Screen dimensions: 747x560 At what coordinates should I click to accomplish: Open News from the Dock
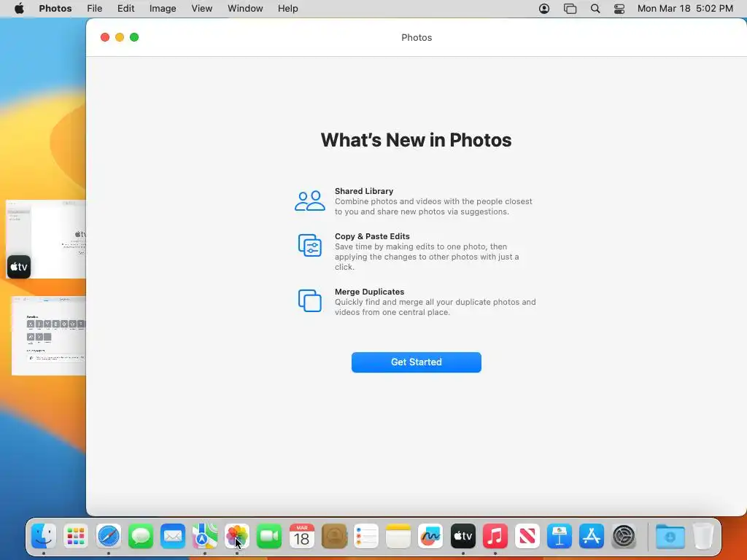point(527,537)
